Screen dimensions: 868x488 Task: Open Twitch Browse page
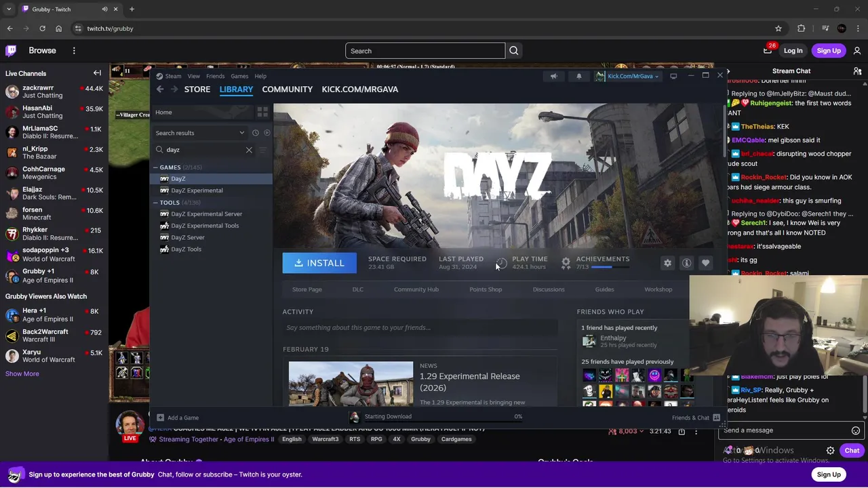pos(42,50)
